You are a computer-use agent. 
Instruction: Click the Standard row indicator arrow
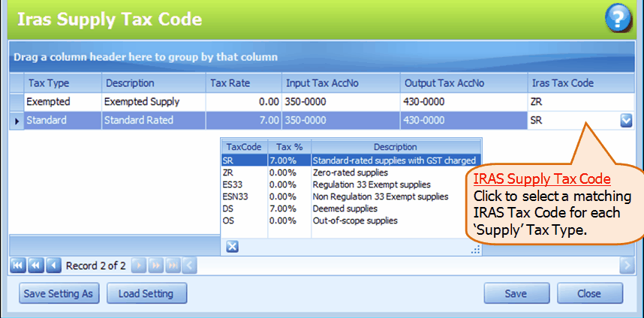(17, 121)
